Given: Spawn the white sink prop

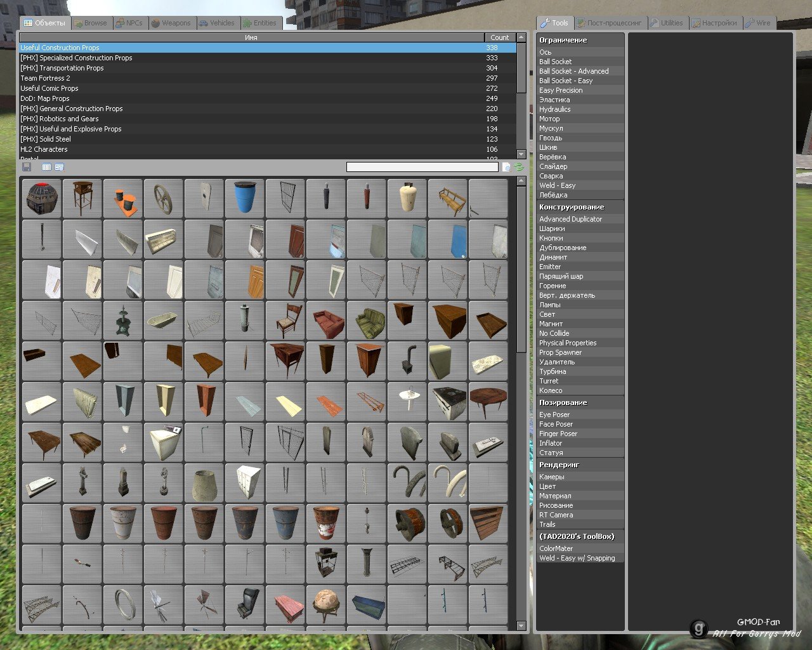Looking at the screenshot, I should (407, 402).
